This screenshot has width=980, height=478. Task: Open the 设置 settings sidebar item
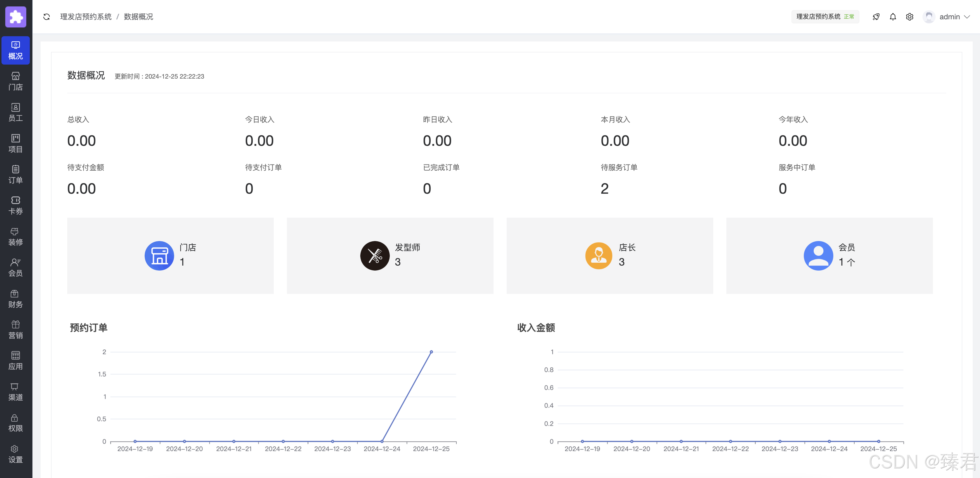(15, 454)
